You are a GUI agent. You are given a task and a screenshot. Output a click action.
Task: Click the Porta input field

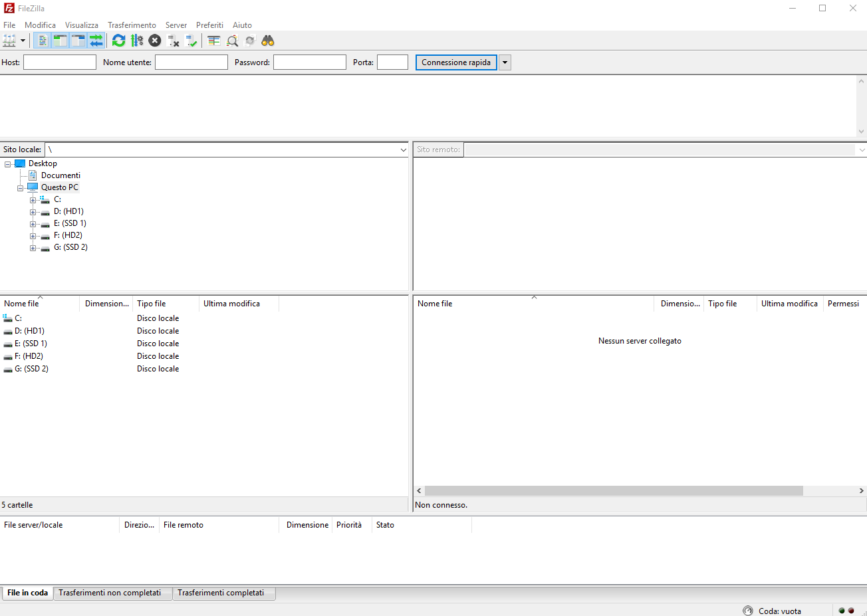click(x=392, y=62)
